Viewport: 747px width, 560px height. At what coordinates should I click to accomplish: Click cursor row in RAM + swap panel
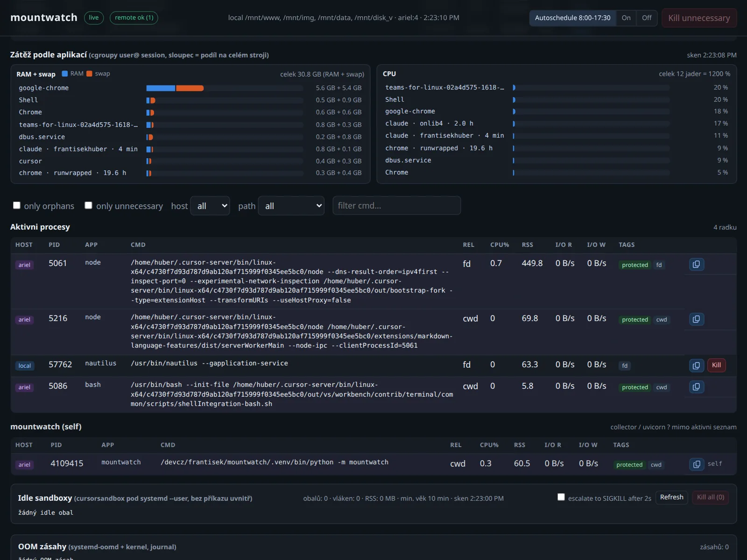(x=190, y=161)
